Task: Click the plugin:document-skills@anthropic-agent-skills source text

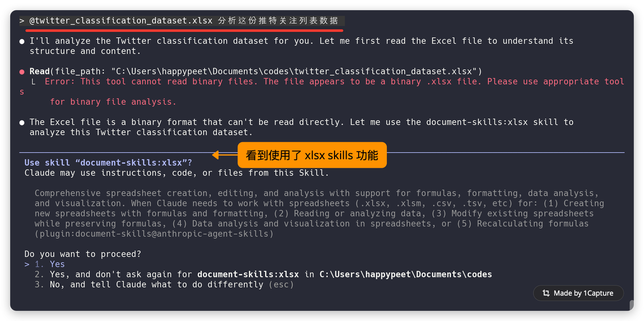Action: tap(154, 234)
